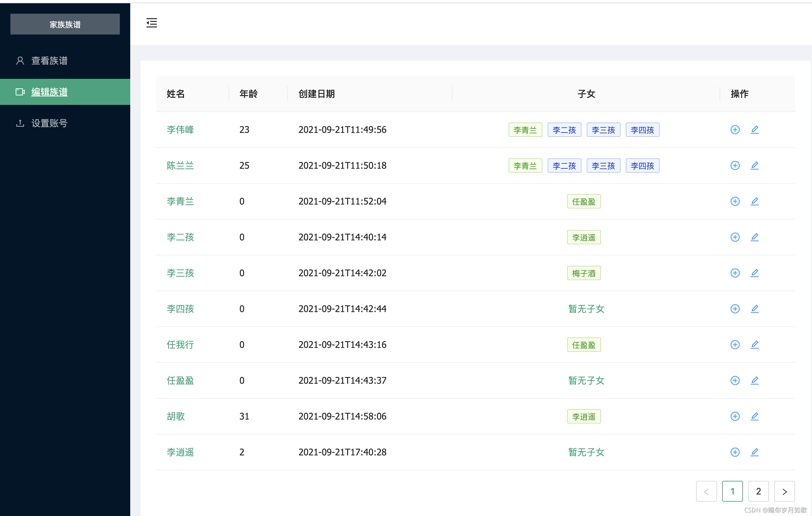Click the edit pencil in 李二孩 row
This screenshot has width=812, height=516.
point(754,237)
